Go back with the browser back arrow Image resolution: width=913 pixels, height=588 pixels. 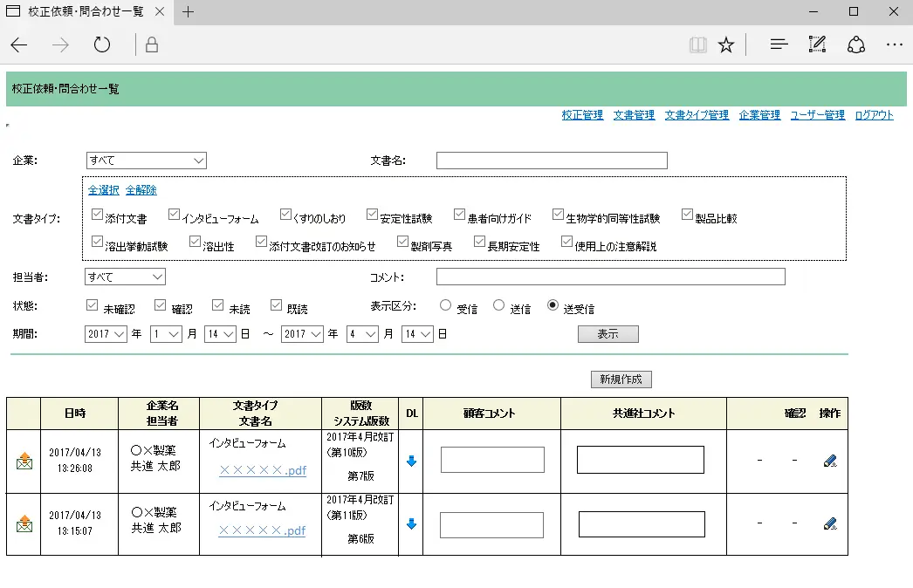(x=19, y=44)
